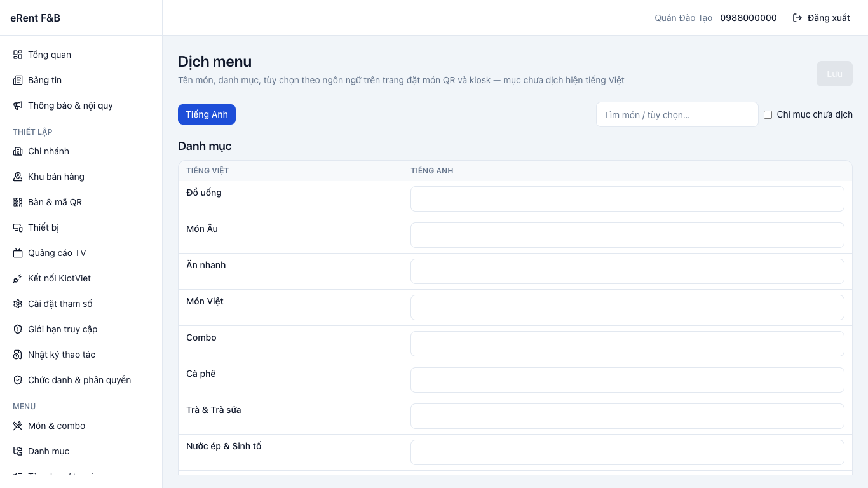Click the Món & combo utensils icon

click(18, 426)
